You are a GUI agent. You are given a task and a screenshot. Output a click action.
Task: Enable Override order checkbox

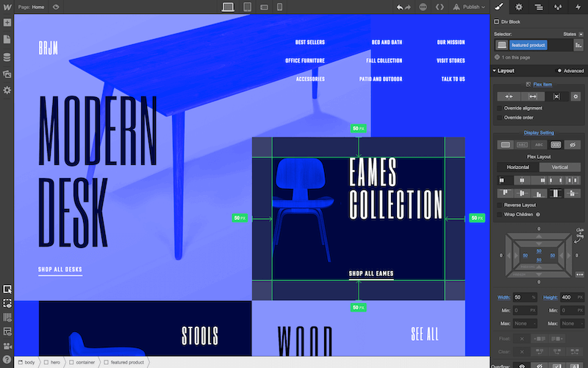click(x=499, y=118)
